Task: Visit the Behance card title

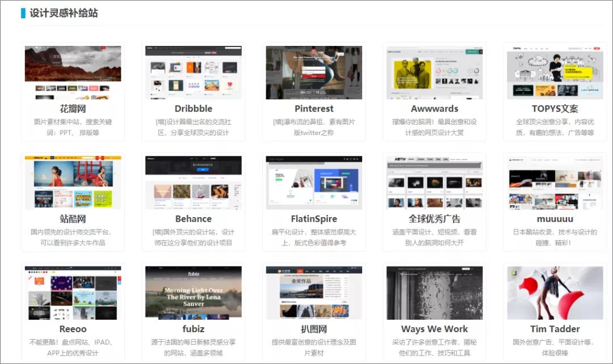Action: click(193, 219)
